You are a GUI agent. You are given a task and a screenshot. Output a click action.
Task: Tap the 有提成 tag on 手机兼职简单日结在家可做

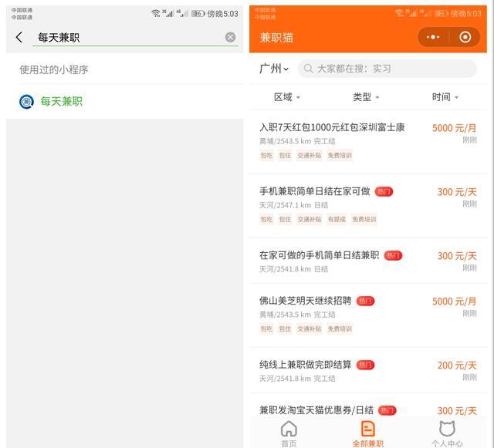[x=337, y=220]
